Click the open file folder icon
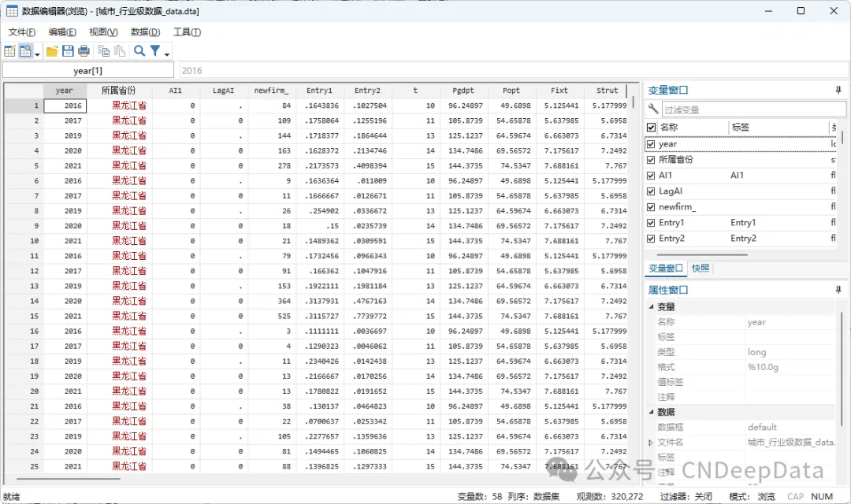851x504 pixels. click(x=52, y=51)
